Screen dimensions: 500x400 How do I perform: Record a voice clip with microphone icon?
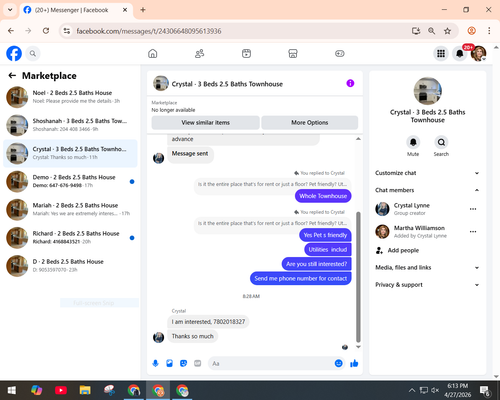pos(155,363)
